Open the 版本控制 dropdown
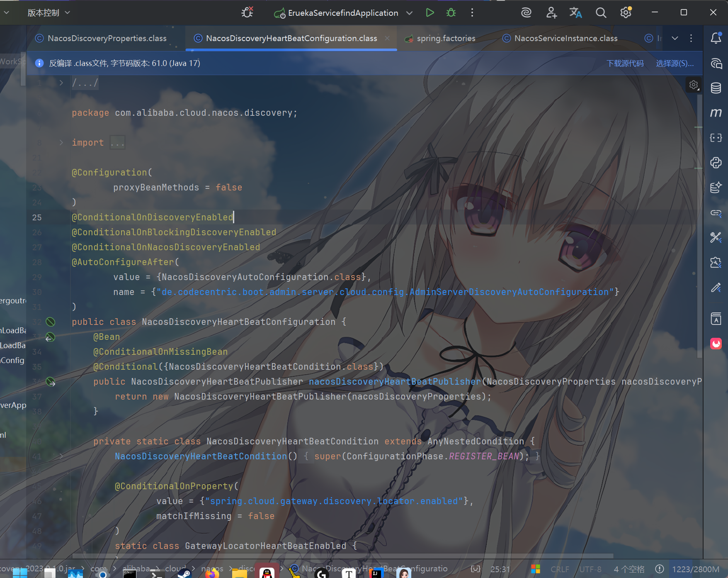Screen dimensions: 728x578 [49, 13]
